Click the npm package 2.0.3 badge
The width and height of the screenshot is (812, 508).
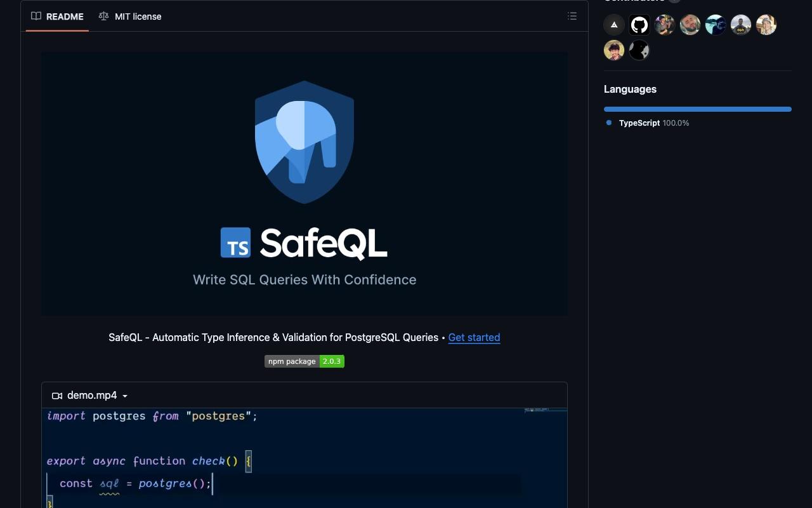pos(304,361)
